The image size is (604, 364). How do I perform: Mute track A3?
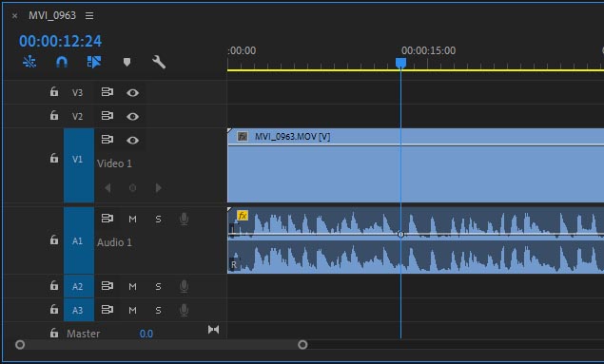pos(132,310)
